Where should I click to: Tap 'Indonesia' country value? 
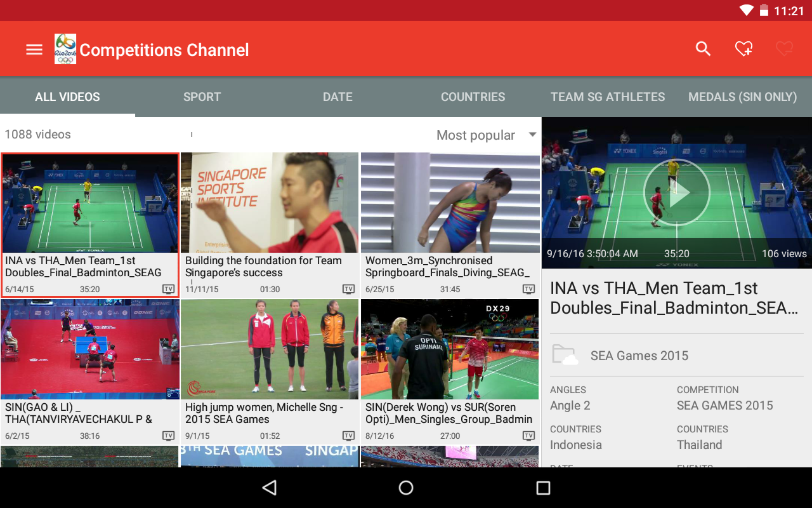576,444
